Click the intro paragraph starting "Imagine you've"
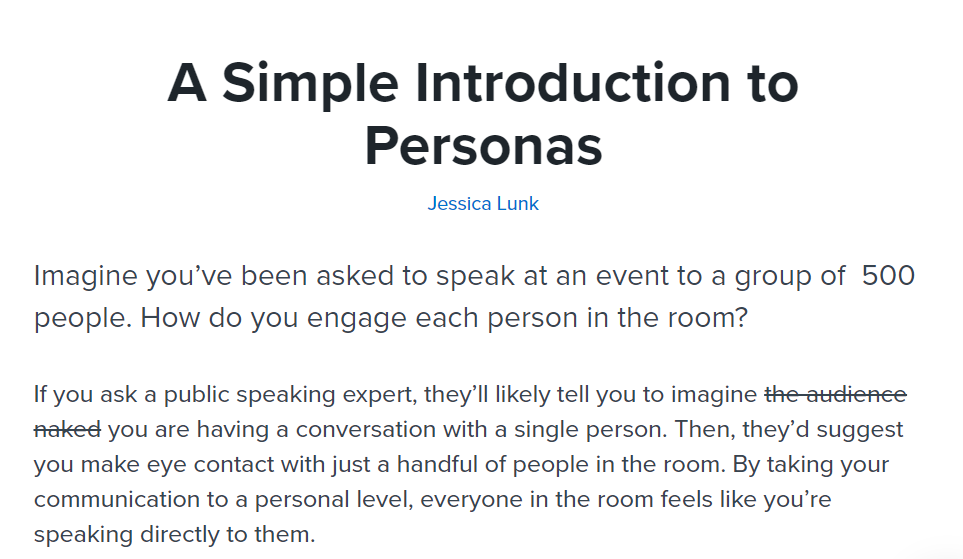Screen dimensions: 963x559 (x=474, y=297)
